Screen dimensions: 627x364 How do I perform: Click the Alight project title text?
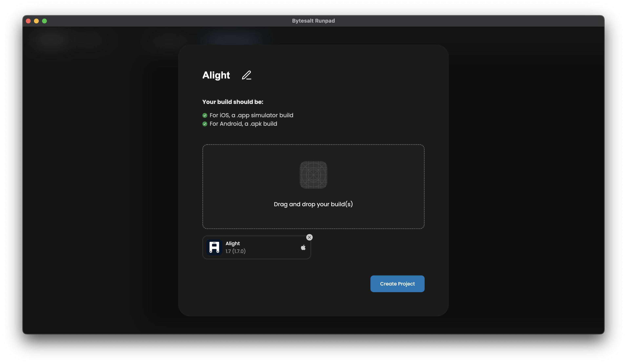point(216,75)
